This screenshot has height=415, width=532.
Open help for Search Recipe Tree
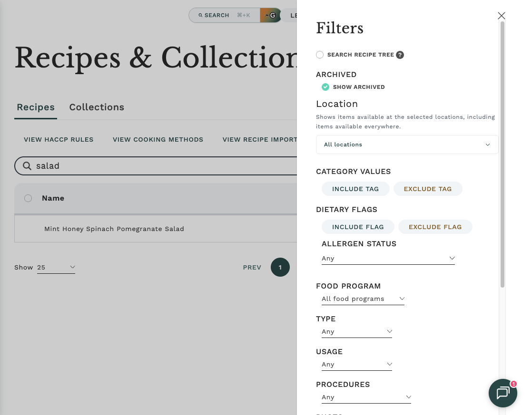400,55
